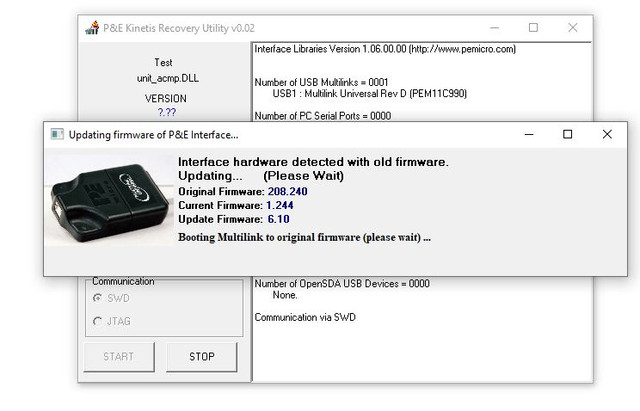Screen dimensions: 640x411
Task: Click the 'None.' entry under OpenSDA devices
Action: (285, 295)
